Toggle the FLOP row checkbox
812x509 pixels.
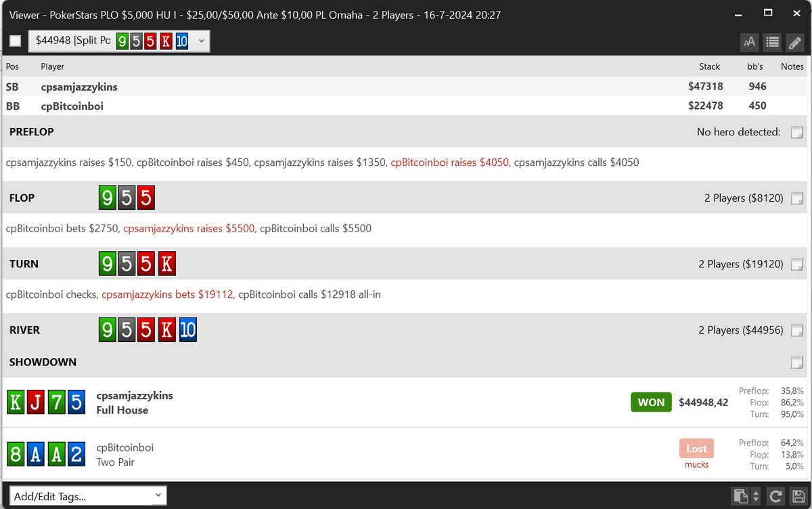[x=797, y=198]
